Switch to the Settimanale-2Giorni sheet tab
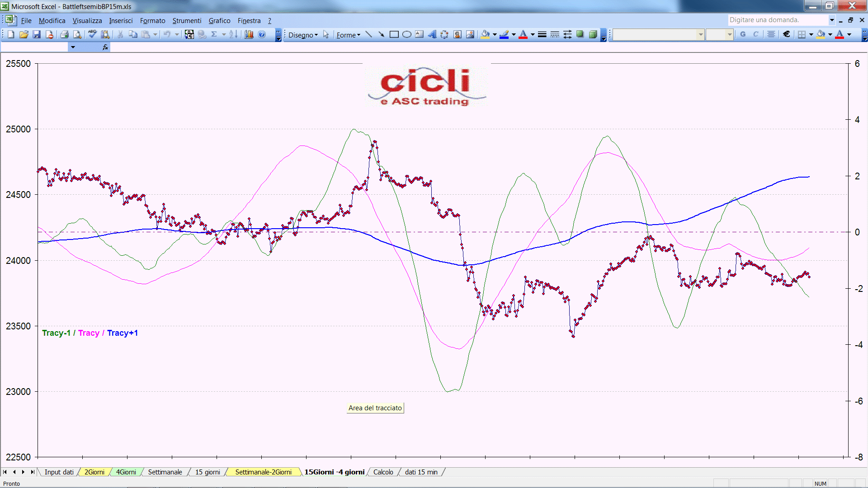Image resolution: width=868 pixels, height=488 pixels. pos(263,472)
